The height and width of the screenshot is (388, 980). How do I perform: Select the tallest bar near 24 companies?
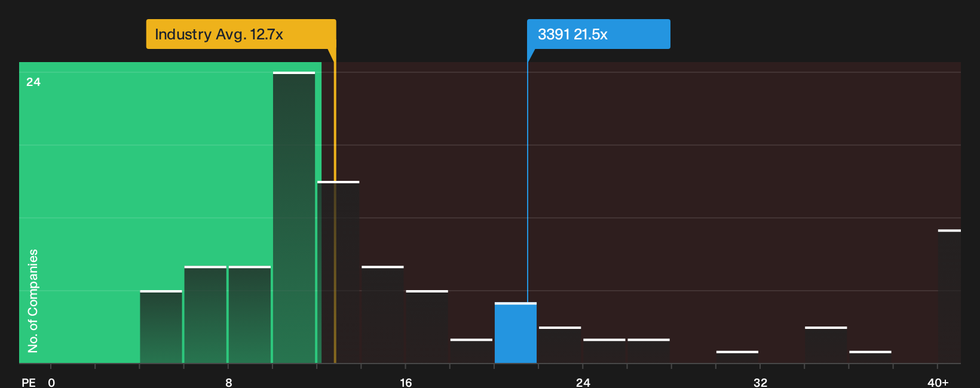click(294, 217)
